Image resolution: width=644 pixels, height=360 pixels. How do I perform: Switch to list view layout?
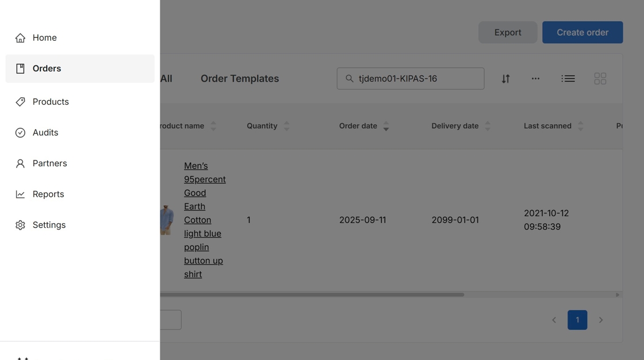(568, 79)
